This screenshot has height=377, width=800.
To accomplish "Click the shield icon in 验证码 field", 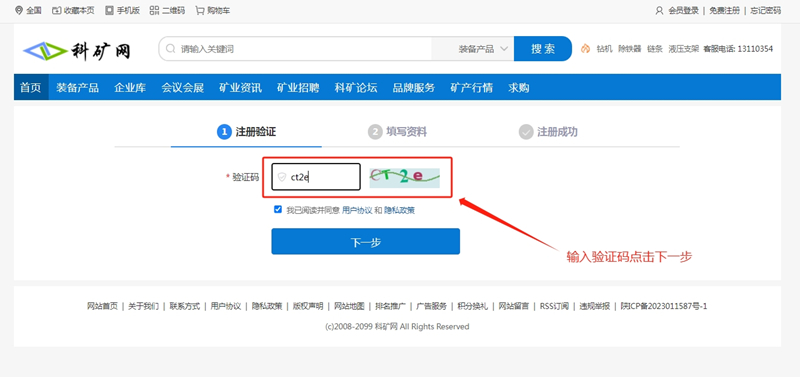I will coord(282,177).
